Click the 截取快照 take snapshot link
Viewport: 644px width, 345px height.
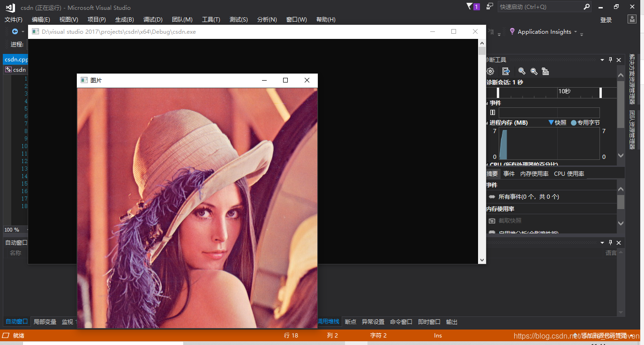pos(510,221)
